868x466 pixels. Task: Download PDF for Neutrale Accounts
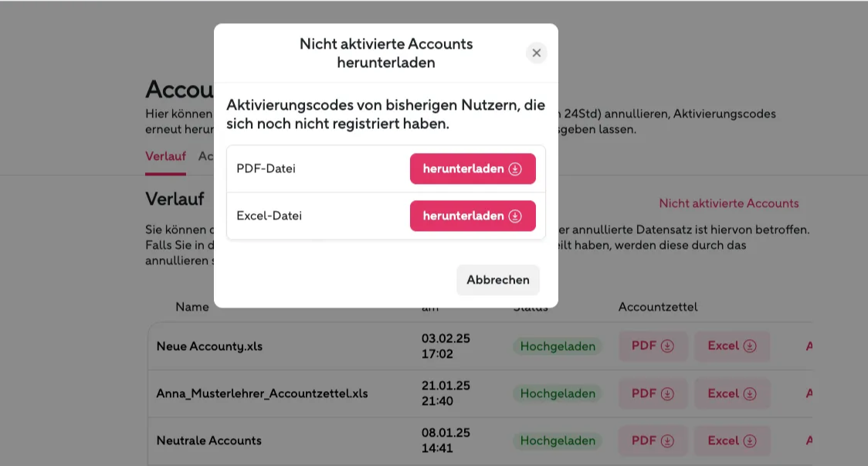point(653,440)
